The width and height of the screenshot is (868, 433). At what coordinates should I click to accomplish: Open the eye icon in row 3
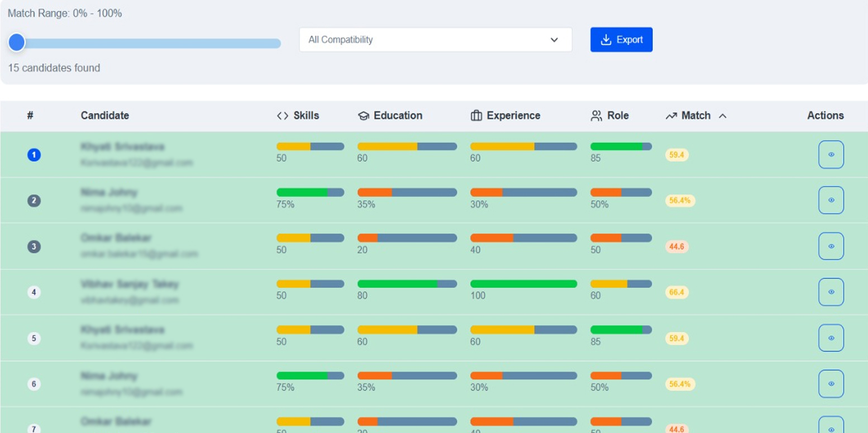point(831,246)
